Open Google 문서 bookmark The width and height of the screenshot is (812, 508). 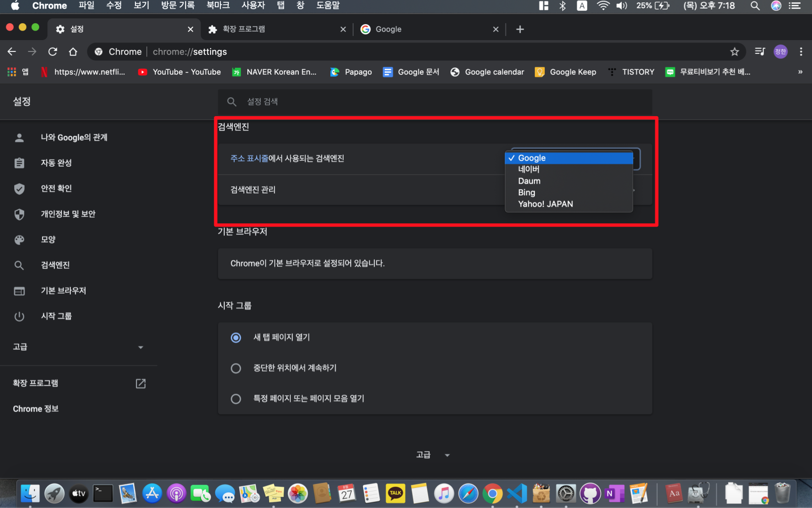[x=411, y=72]
